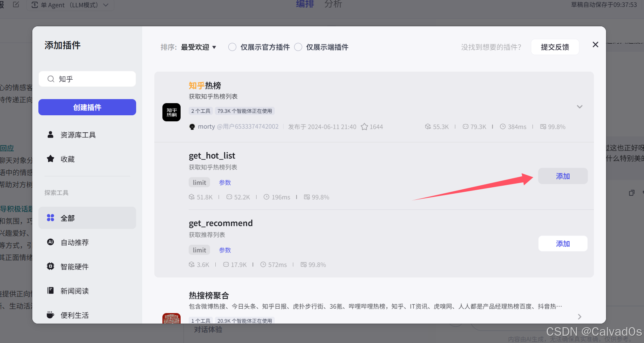Switch to the 分析 tab in background
644x343 pixels.
333,4
